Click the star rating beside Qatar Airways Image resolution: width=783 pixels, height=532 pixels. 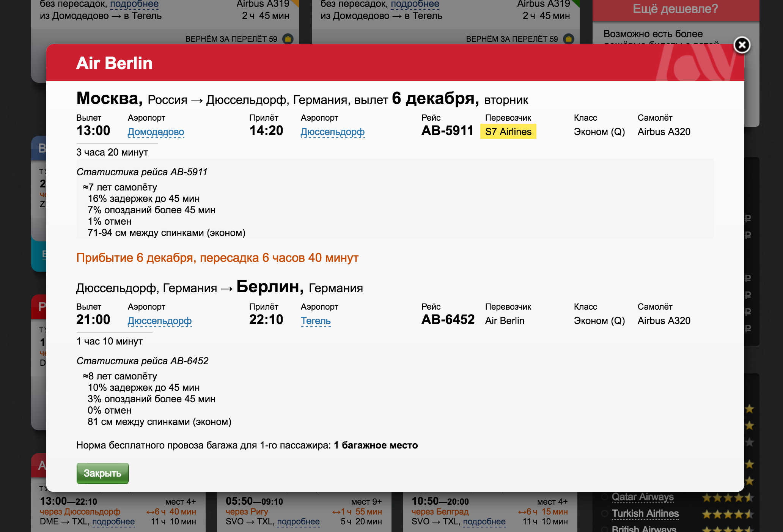coord(728,497)
